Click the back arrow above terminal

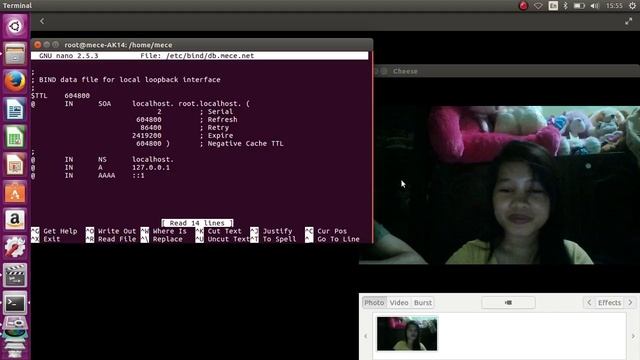[42, 21]
